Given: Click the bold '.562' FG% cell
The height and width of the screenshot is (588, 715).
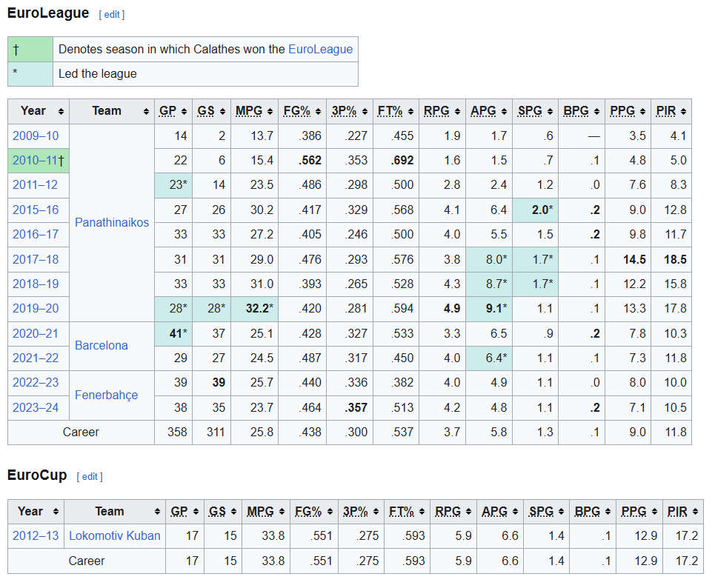Looking at the screenshot, I should coord(303,161).
